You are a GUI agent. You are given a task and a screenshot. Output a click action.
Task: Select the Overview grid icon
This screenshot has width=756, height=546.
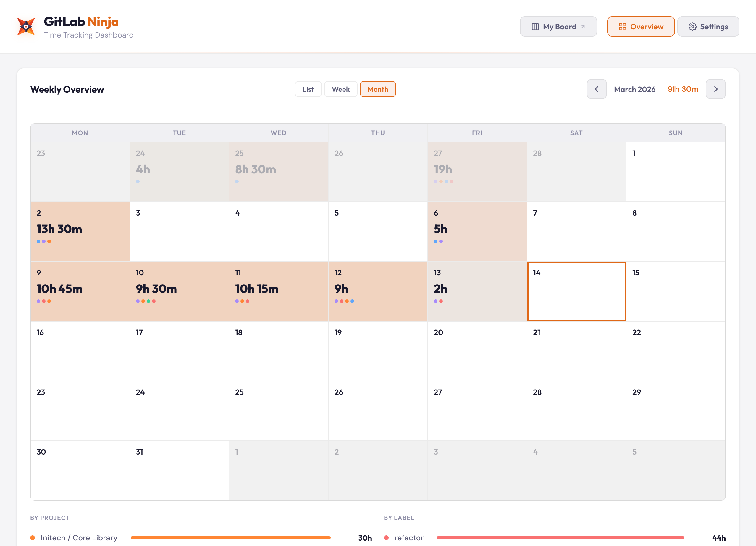pyautogui.click(x=623, y=27)
